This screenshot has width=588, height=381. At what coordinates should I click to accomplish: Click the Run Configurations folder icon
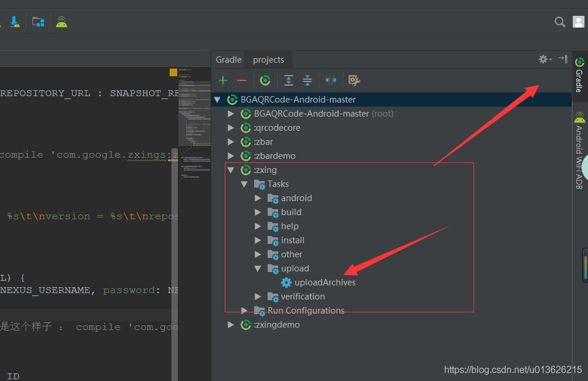tap(259, 311)
